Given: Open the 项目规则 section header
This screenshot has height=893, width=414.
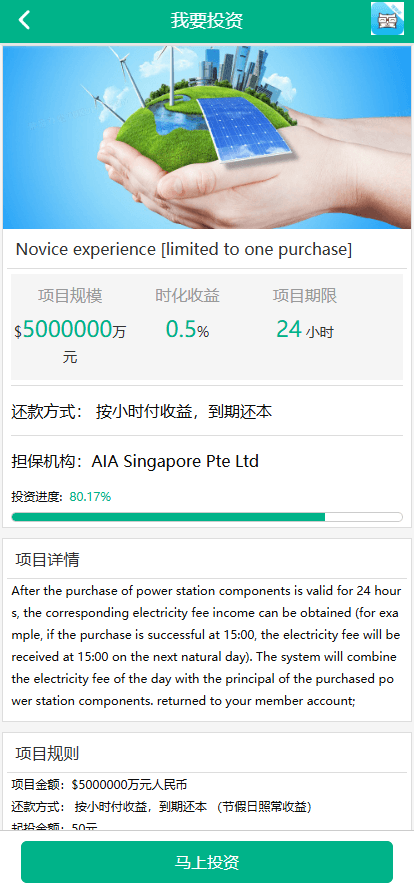Looking at the screenshot, I should pos(47,754).
